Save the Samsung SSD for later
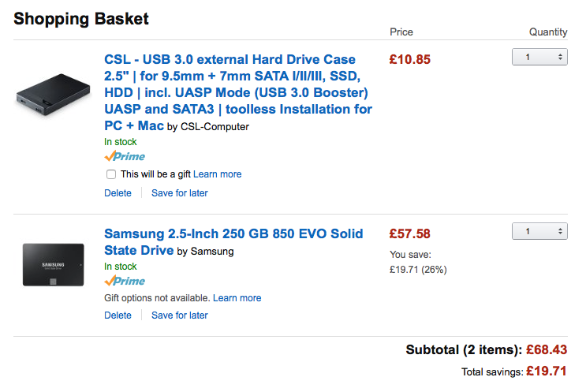586x392 pixels. pos(180,315)
